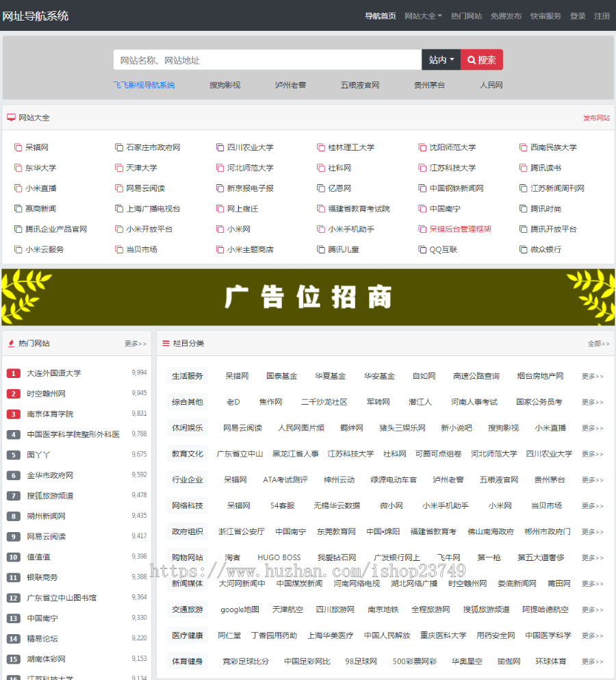This screenshot has height=680, width=616.
Task: Open 时空赣州网 in the hot sites list
Action: click(46, 393)
